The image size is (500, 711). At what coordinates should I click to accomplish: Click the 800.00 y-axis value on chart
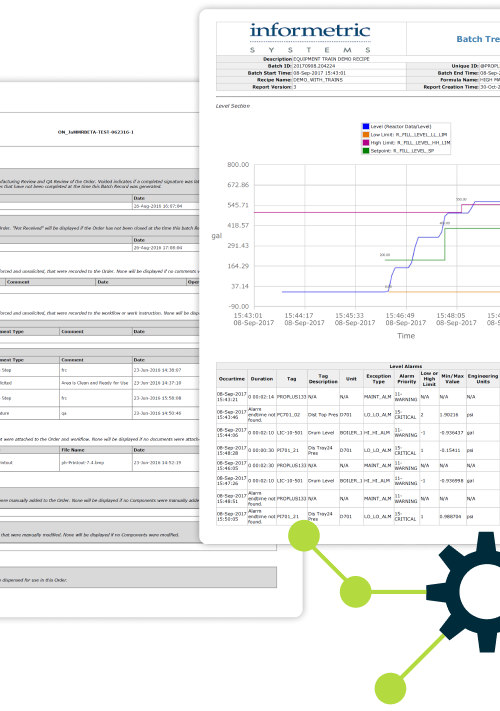[x=238, y=165]
